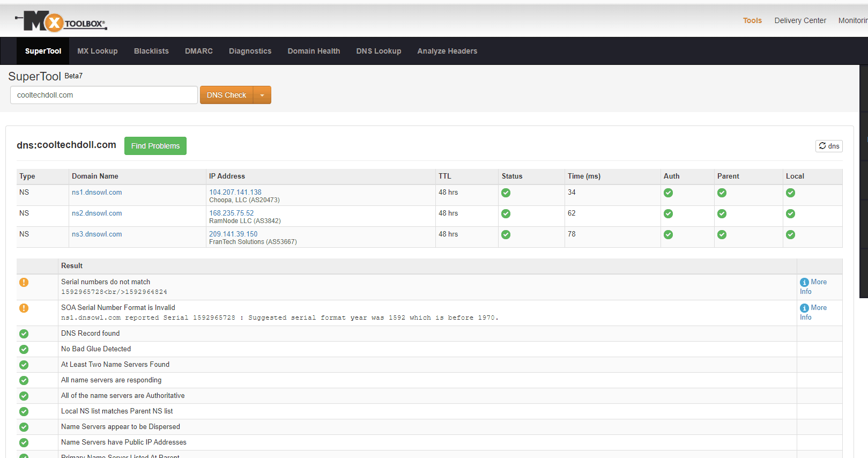Open the DNS Lookup tab
This screenshot has height=458, width=868.
tap(379, 51)
